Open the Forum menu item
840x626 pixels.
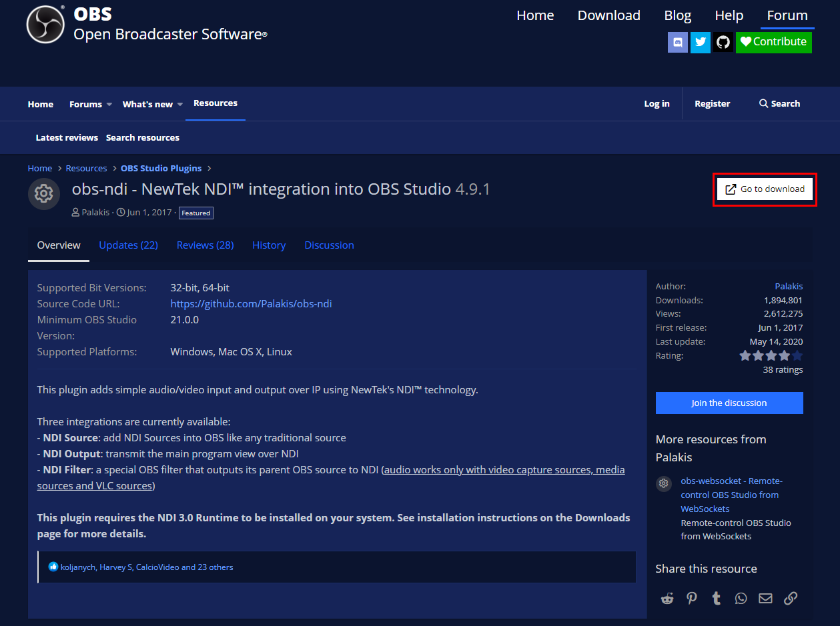(x=787, y=15)
